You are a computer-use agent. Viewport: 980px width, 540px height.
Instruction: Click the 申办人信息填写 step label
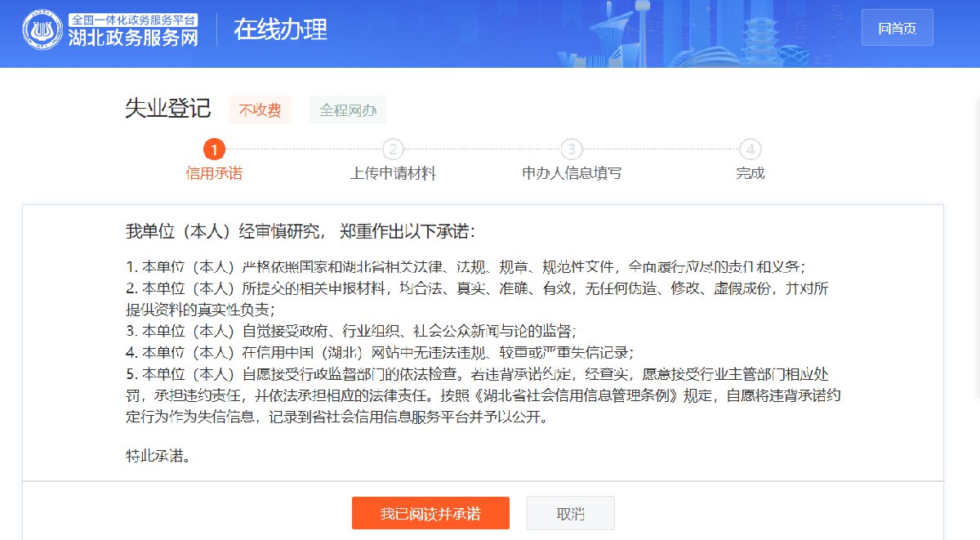[x=572, y=173]
